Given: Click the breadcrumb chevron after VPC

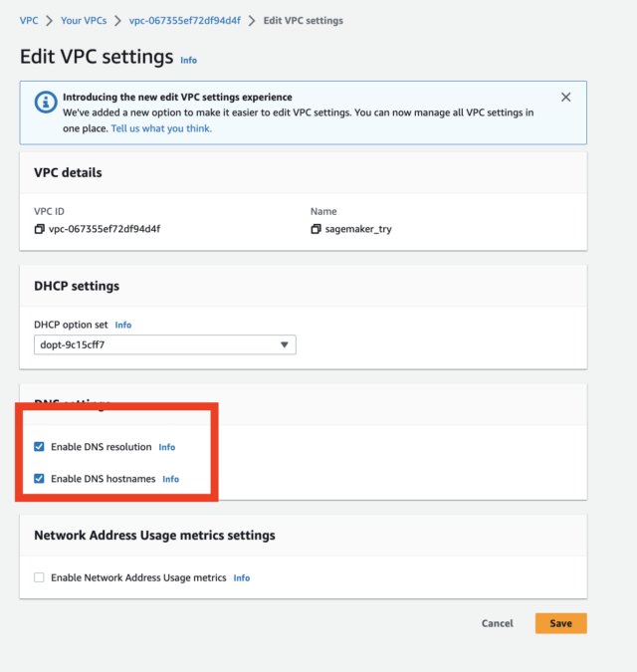Looking at the screenshot, I should tap(49, 21).
